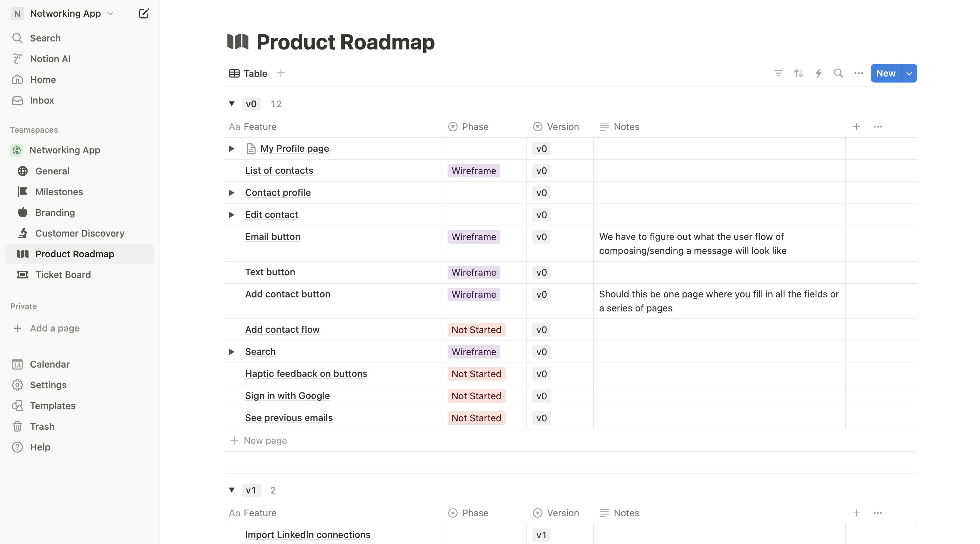980x544 pixels.
Task: Open the view options three-dot menu
Action: click(x=858, y=73)
